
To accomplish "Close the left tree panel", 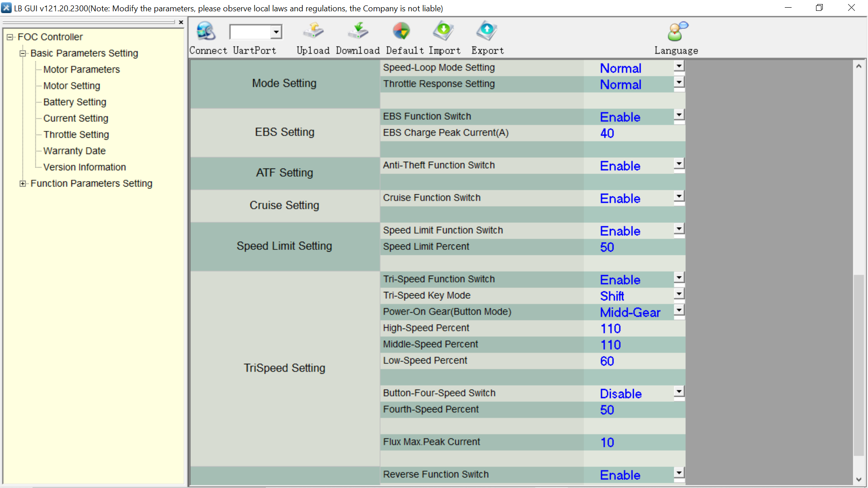I will [181, 22].
